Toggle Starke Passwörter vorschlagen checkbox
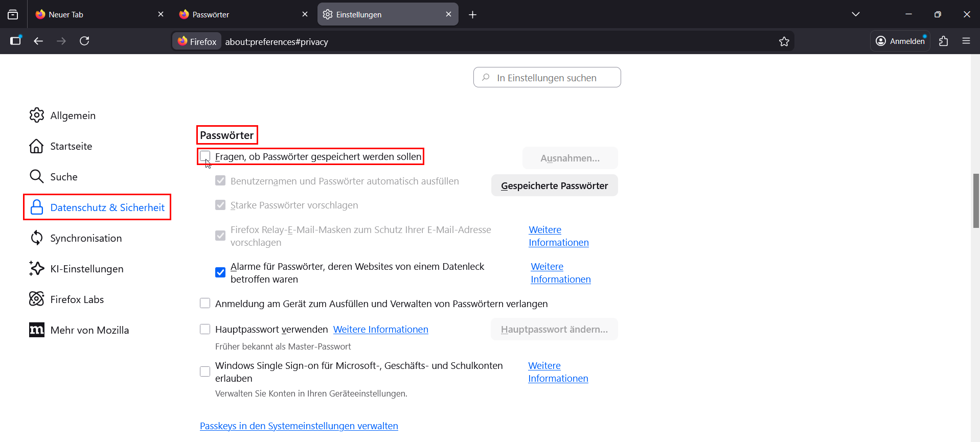Screen dimensions: 980x442 pos(220,205)
